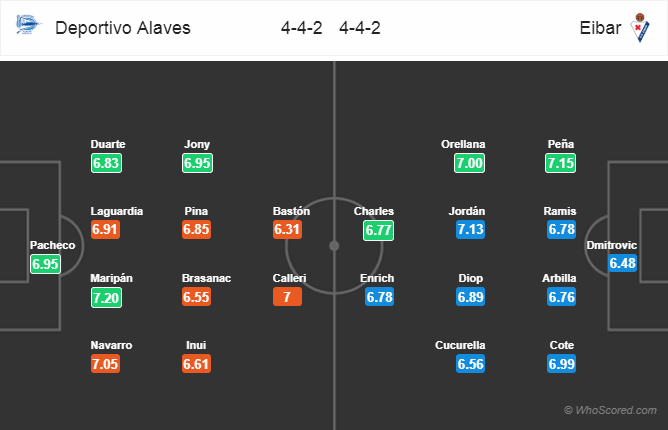Click Cote's 6.99 rating badge

coord(561,364)
